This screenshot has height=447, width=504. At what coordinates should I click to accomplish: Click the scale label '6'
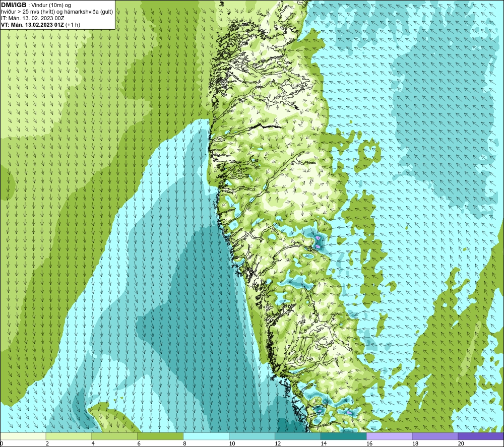coord(139,443)
